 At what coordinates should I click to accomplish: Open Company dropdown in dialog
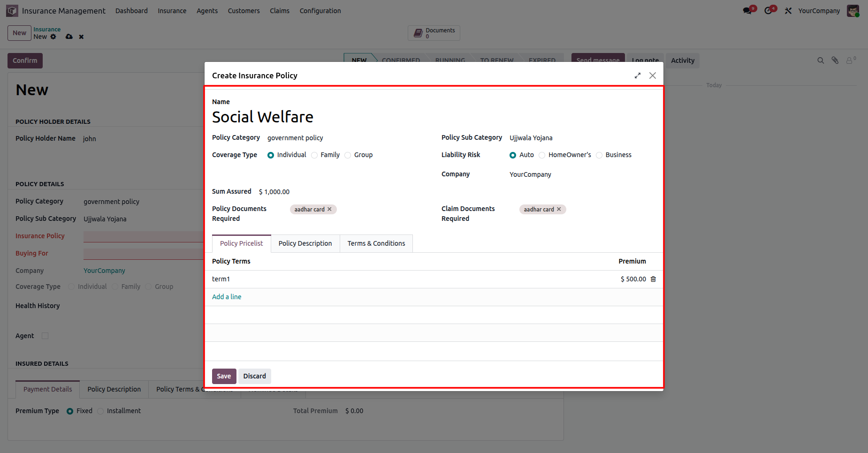[582, 174]
